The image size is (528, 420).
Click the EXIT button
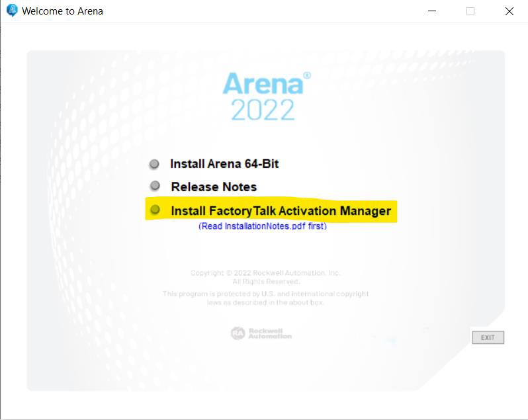point(488,337)
